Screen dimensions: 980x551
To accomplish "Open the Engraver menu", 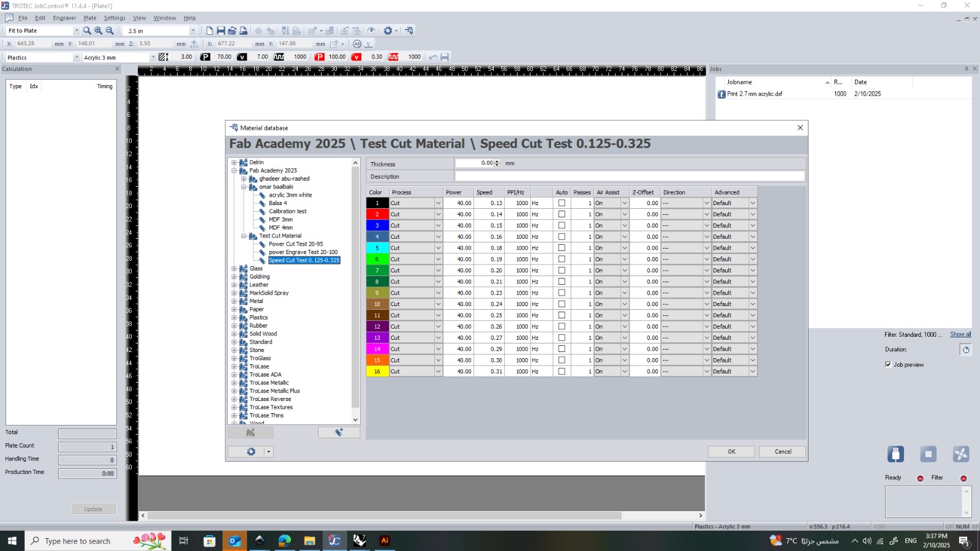I will [64, 18].
